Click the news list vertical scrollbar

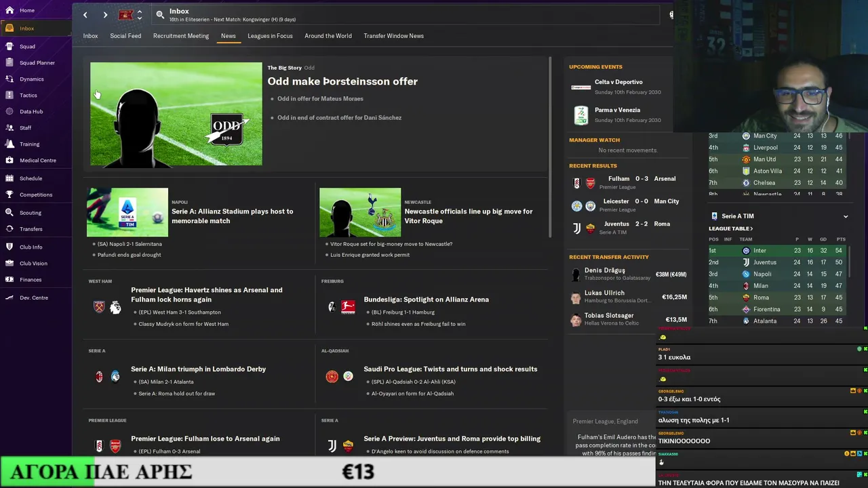(549, 146)
